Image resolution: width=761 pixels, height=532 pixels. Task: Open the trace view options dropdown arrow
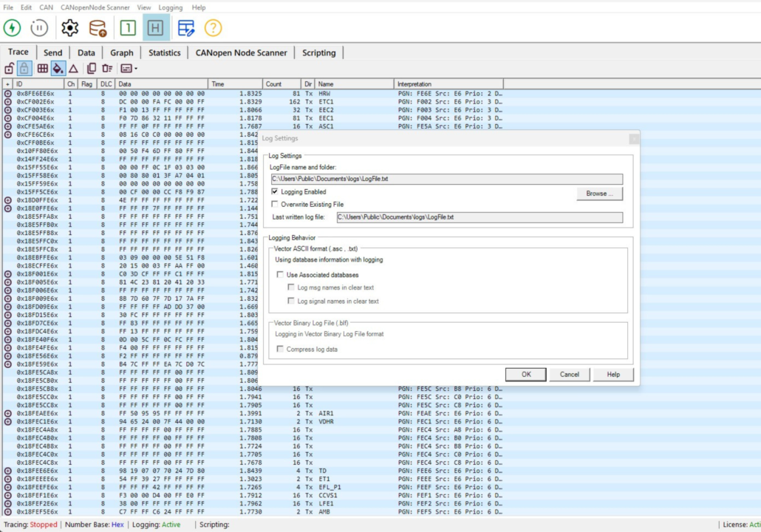[x=136, y=69]
